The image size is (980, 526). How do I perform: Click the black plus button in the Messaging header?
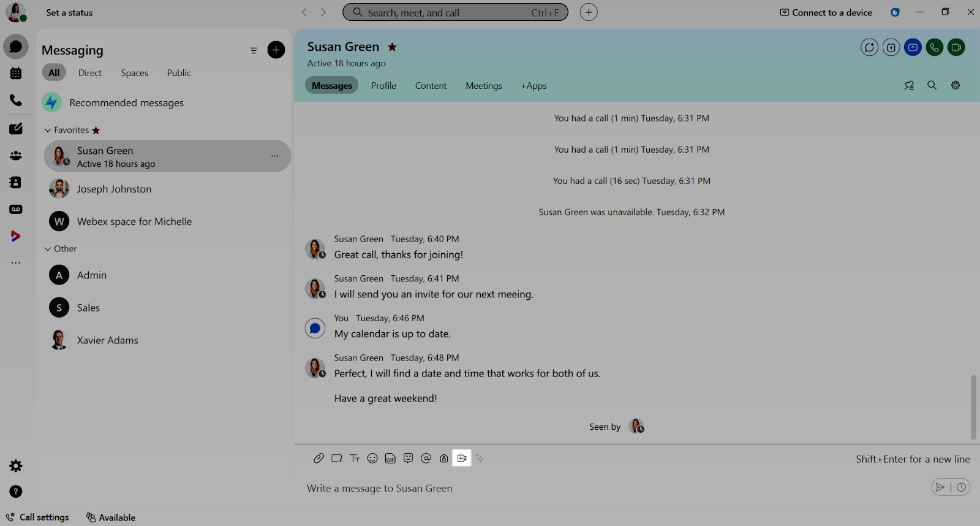276,50
